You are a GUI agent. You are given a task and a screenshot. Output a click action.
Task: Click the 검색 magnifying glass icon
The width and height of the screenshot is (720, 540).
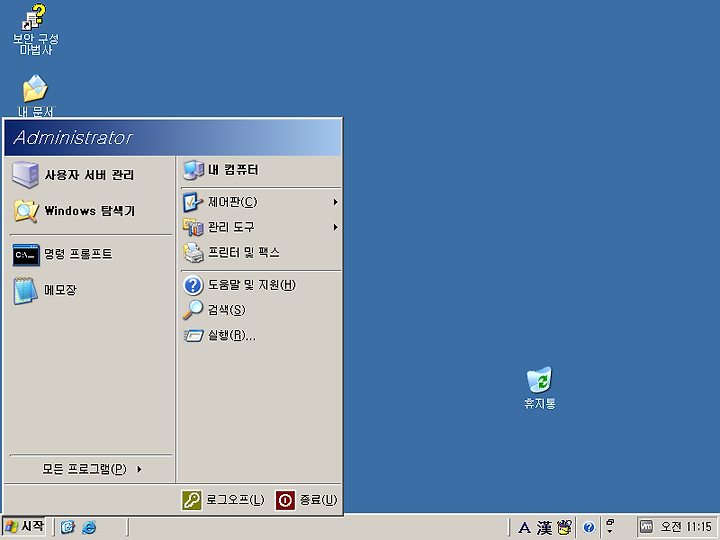point(193,310)
